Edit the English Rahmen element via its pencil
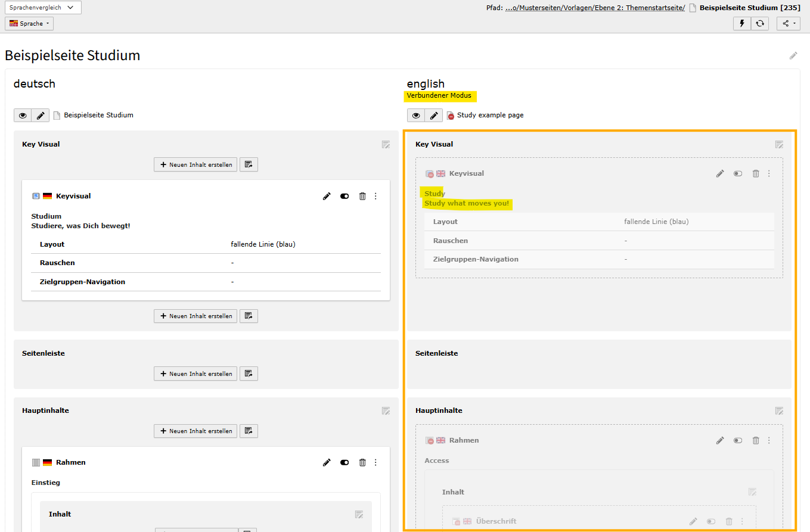The width and height of the screenshot is (810, 532). [720, 440]
